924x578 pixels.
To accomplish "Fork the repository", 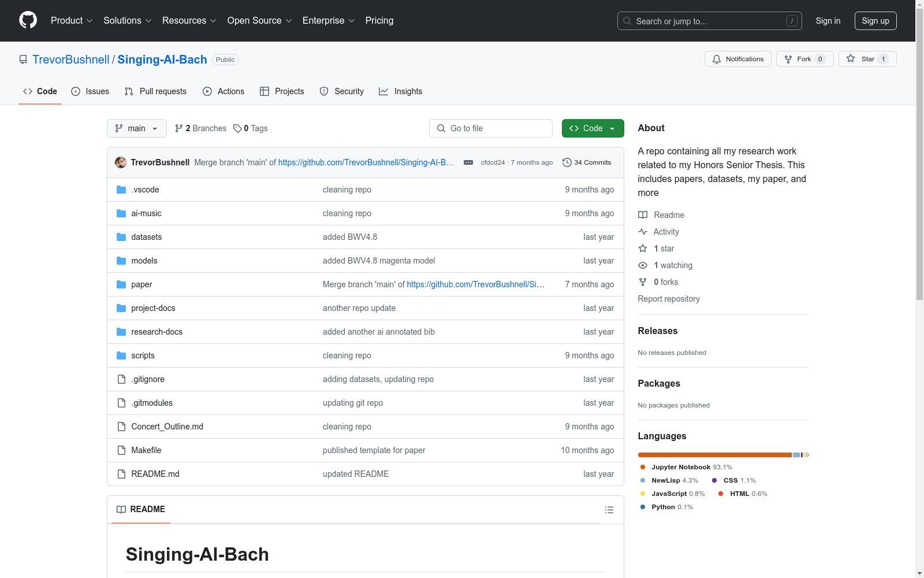I will pyautogui.click(x=804, y=59).
